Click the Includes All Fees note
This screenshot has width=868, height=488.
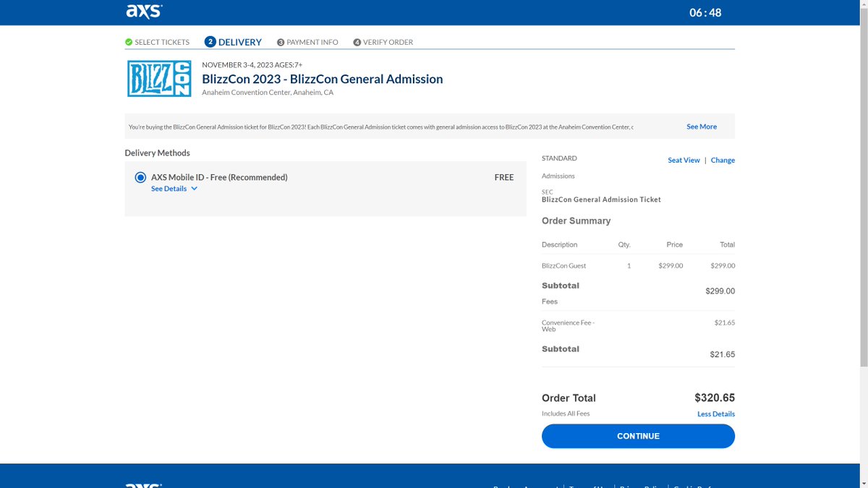click(x=566, y=414)
